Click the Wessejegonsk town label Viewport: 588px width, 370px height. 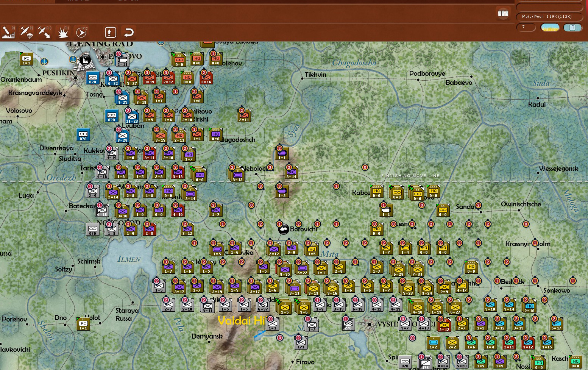tap(559, 169)
